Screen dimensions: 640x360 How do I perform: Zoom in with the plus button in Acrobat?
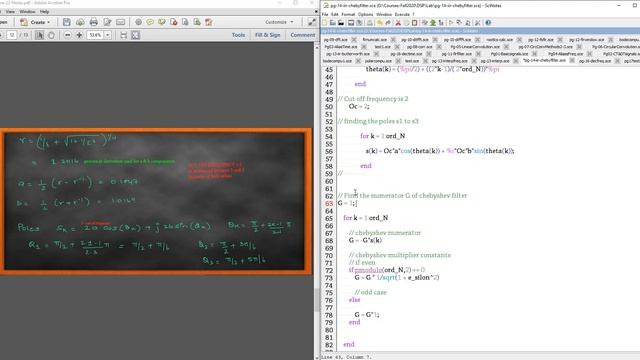click(79, 35)
